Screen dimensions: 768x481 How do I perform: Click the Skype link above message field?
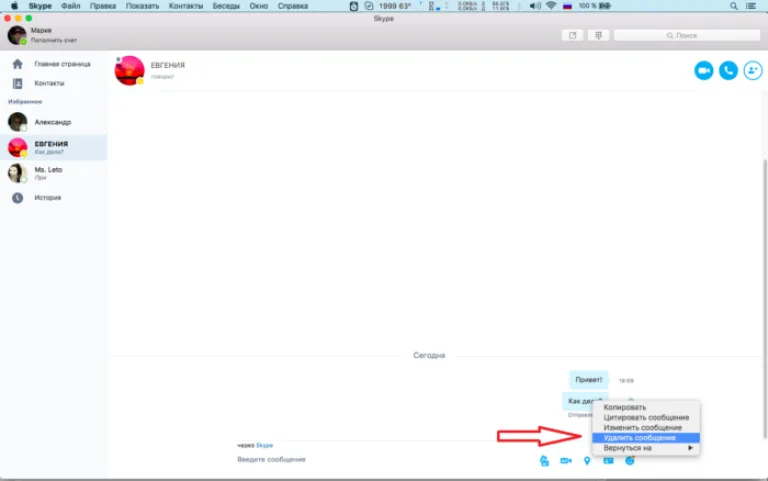(264, 445)
